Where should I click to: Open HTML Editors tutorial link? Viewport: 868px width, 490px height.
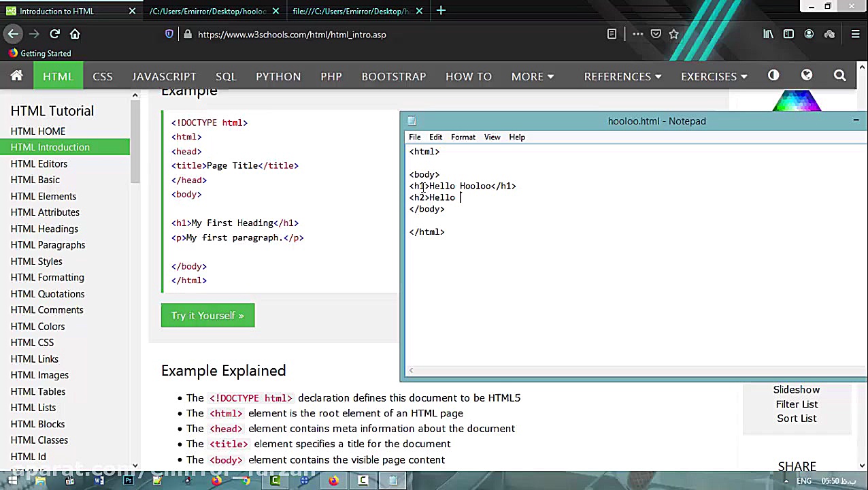tap(39, 163)
